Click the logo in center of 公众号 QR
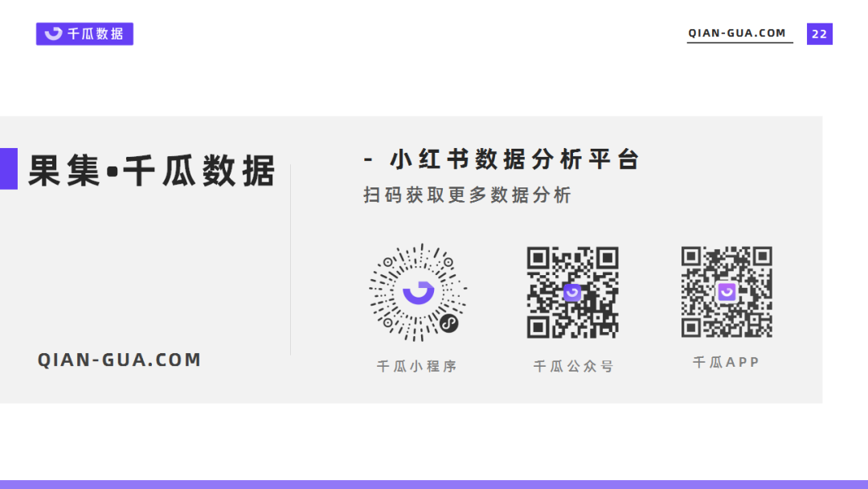 pyautogui.click(x=572, y=292)
